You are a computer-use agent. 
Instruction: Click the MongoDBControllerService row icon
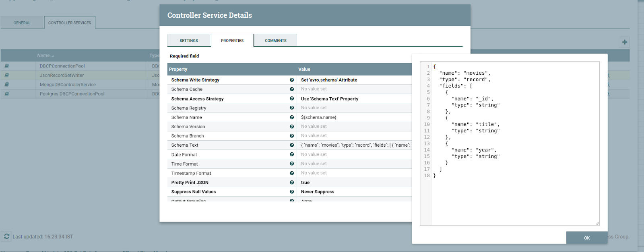pos(7,84)
